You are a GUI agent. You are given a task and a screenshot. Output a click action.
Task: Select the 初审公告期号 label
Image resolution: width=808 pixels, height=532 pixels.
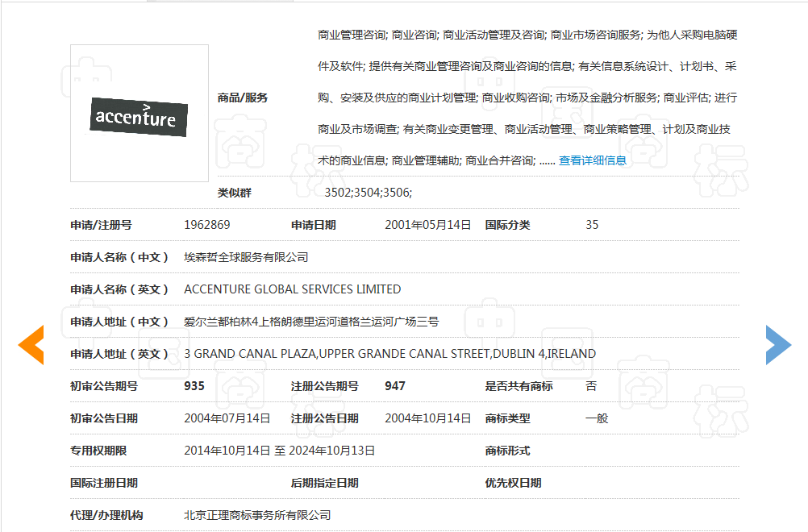[x=104, y=386]
